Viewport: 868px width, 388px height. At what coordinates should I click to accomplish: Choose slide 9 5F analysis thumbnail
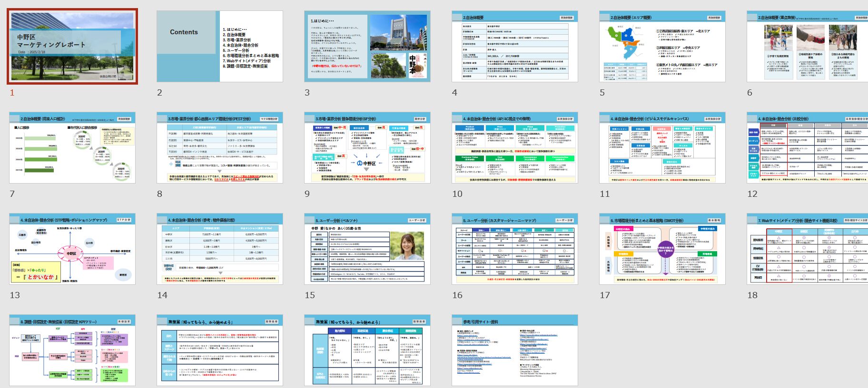point(367,148)
